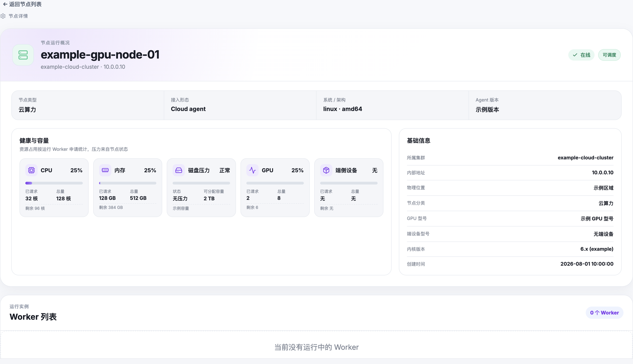Click the 0 个 Worker count badge
This screenshot has width=633, height=364.
[604, 313]
